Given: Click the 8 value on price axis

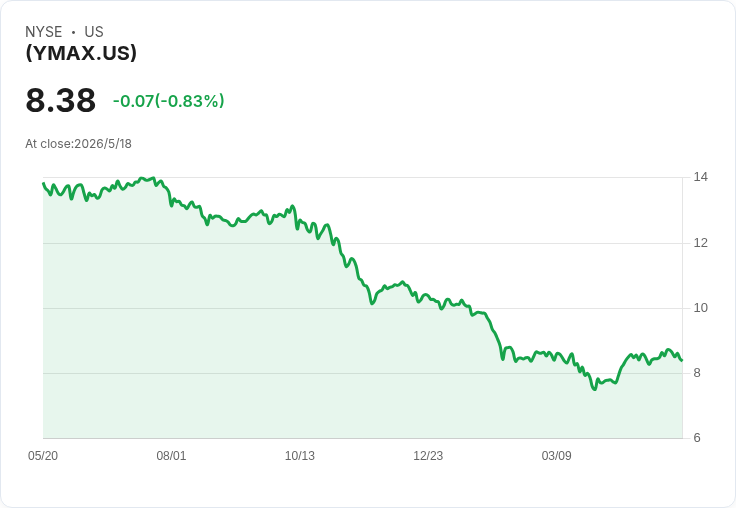Looking at the screenshot, I should tap(697, 373).
